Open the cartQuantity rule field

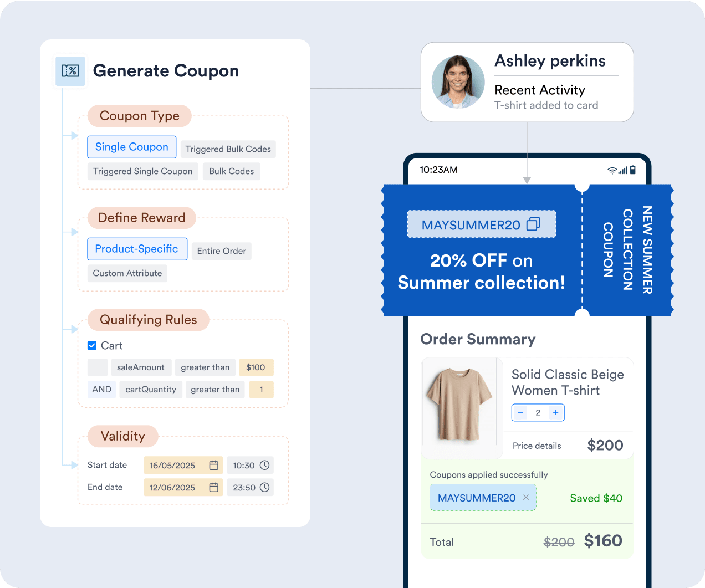(x=151, y=390)
